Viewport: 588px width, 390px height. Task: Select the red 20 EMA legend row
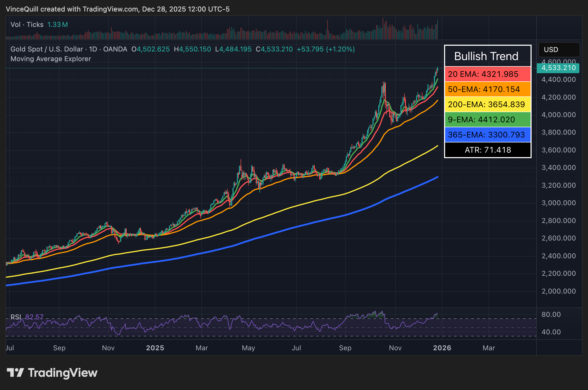click(x=487, y=74)
